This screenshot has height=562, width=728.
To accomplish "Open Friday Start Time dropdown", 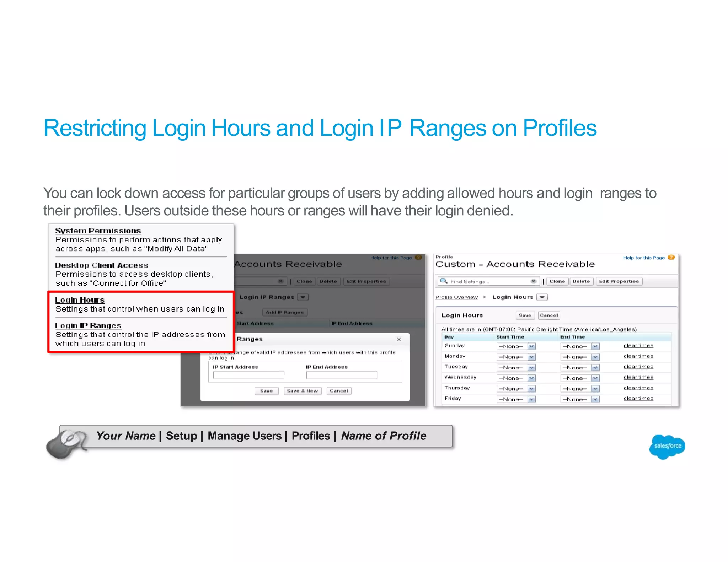I will click(x=516, y=400).
